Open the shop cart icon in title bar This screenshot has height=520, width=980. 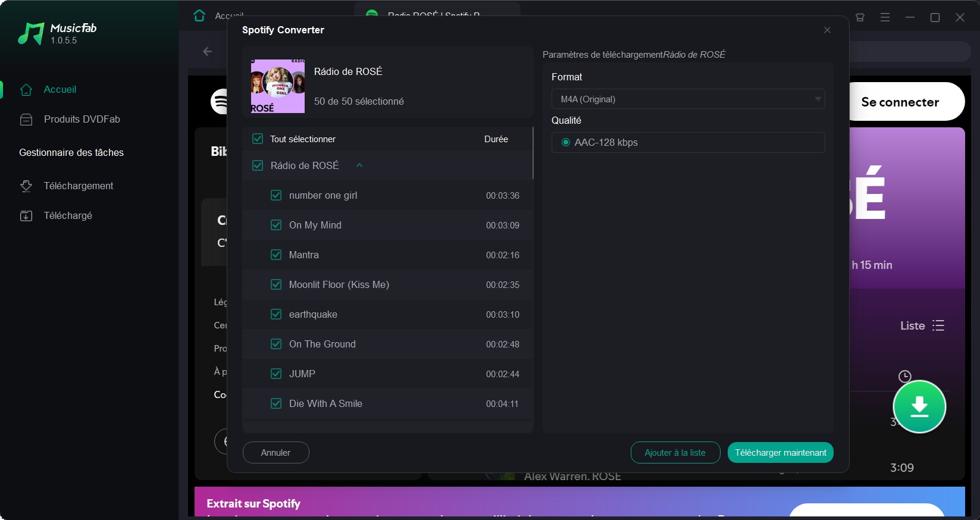point(860,17)
